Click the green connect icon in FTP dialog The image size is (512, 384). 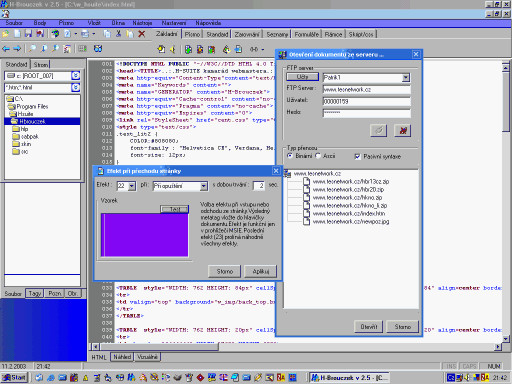point(378,130)
